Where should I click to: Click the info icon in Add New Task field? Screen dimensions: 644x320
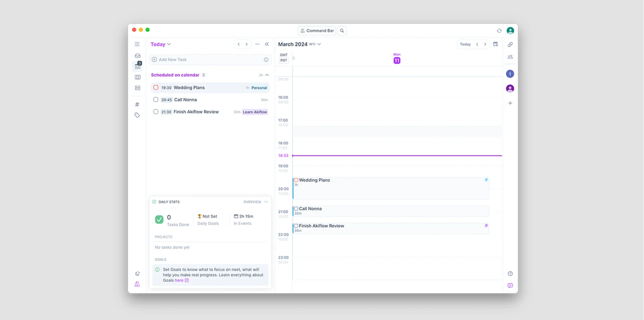pyautogui.click(x=266, y=59)
